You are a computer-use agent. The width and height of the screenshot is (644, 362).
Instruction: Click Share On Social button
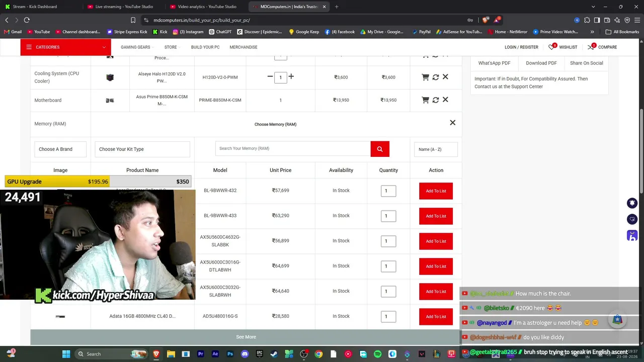(586, 63)
